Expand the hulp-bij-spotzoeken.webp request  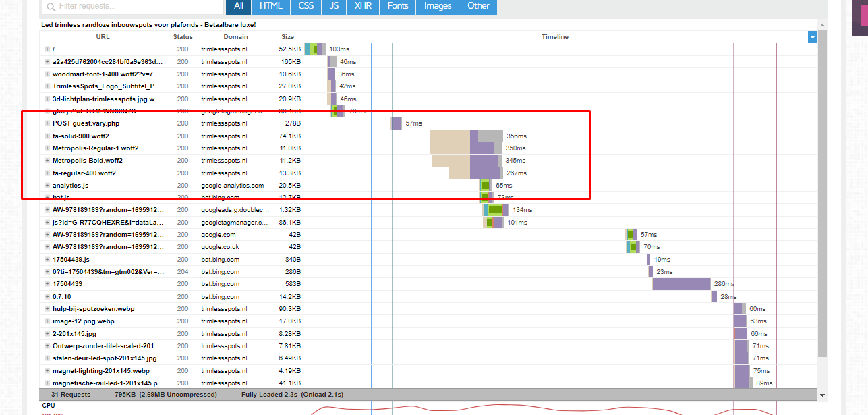47,308
